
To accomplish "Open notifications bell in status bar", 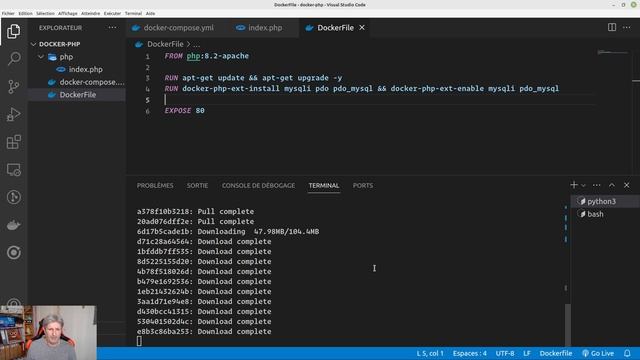I will click(x=627, y=353).
